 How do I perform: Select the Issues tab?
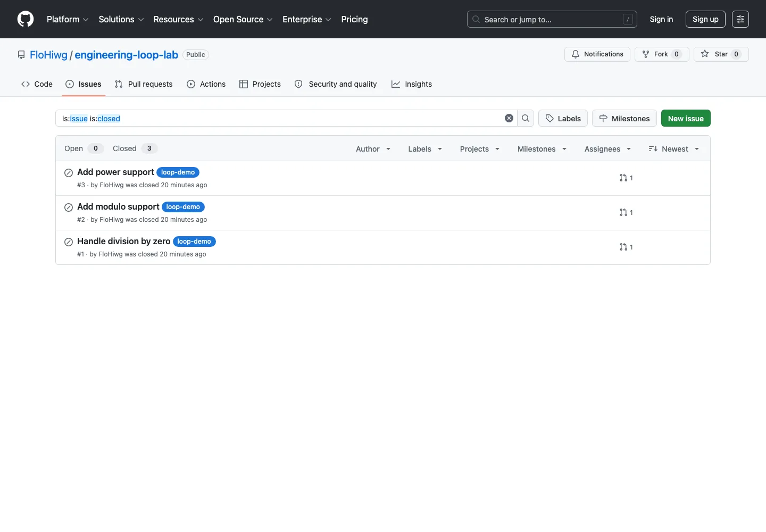(x=84, y=84)
